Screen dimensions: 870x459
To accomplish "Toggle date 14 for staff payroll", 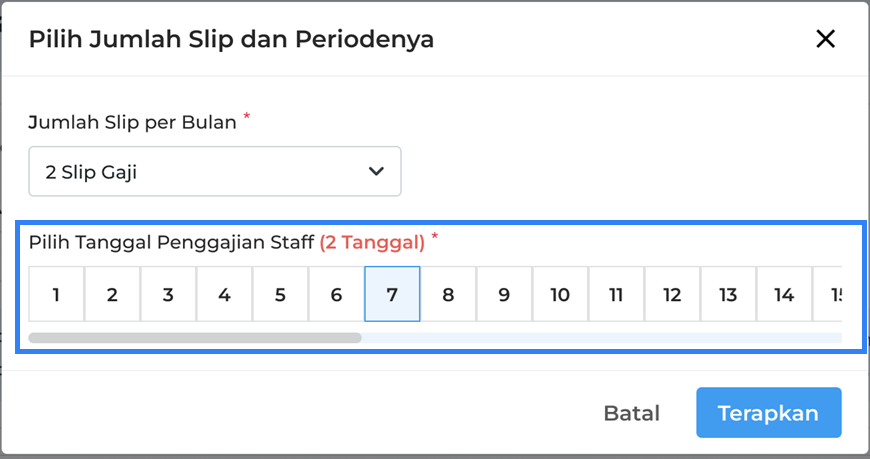I will (784, 294).
